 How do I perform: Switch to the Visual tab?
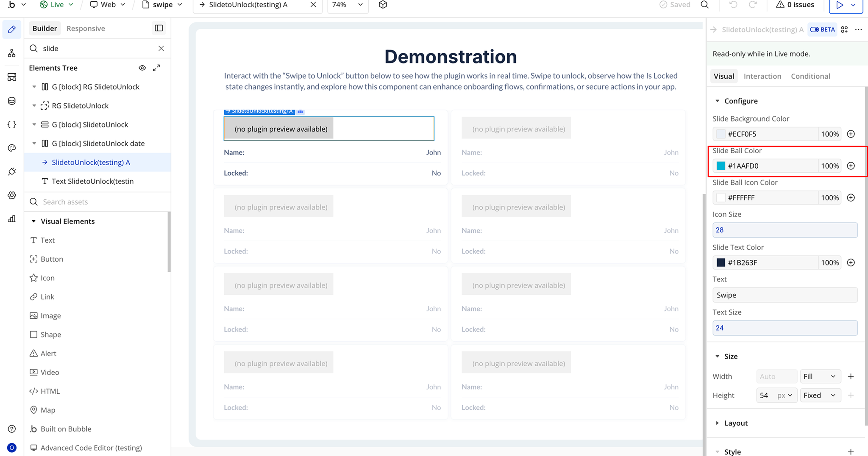point(723,76)
